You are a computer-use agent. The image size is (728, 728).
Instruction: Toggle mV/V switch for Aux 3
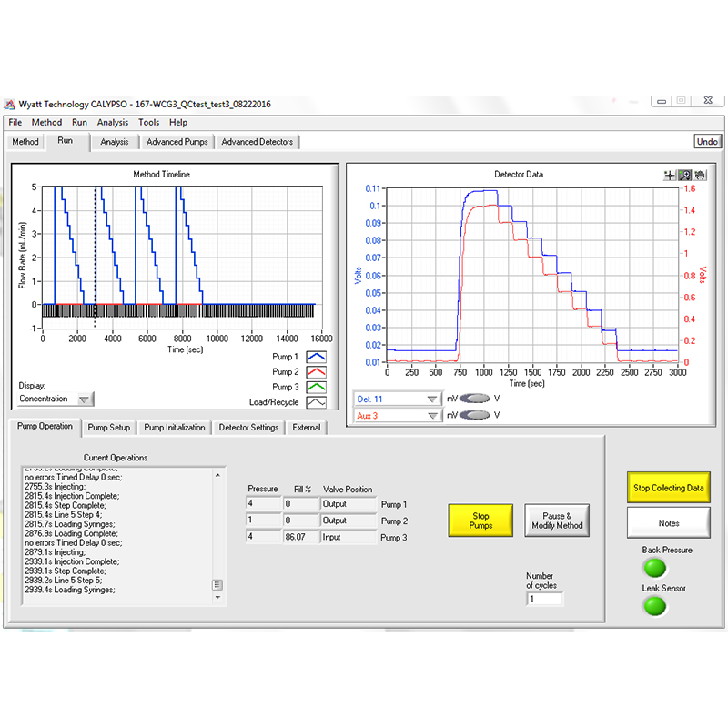(474, 415)
